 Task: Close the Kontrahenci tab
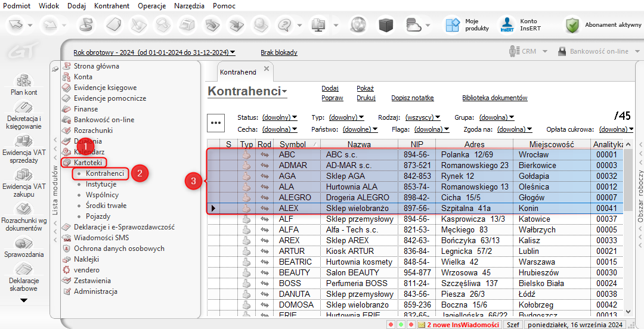[267, 69]
